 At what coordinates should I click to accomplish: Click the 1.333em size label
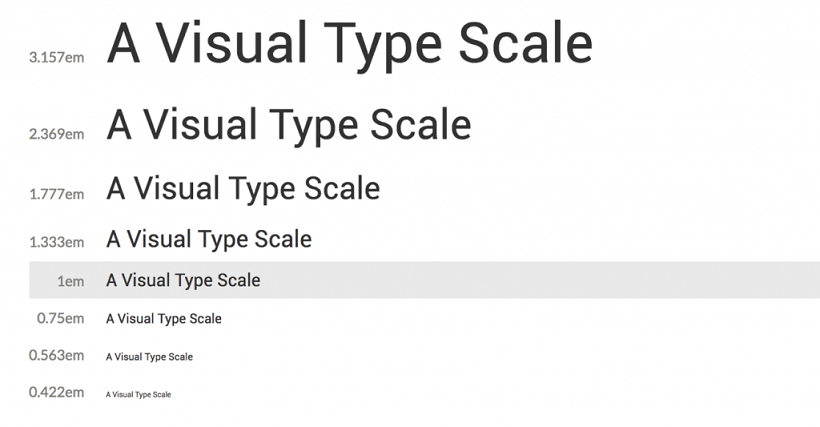[x=57, y=242]
